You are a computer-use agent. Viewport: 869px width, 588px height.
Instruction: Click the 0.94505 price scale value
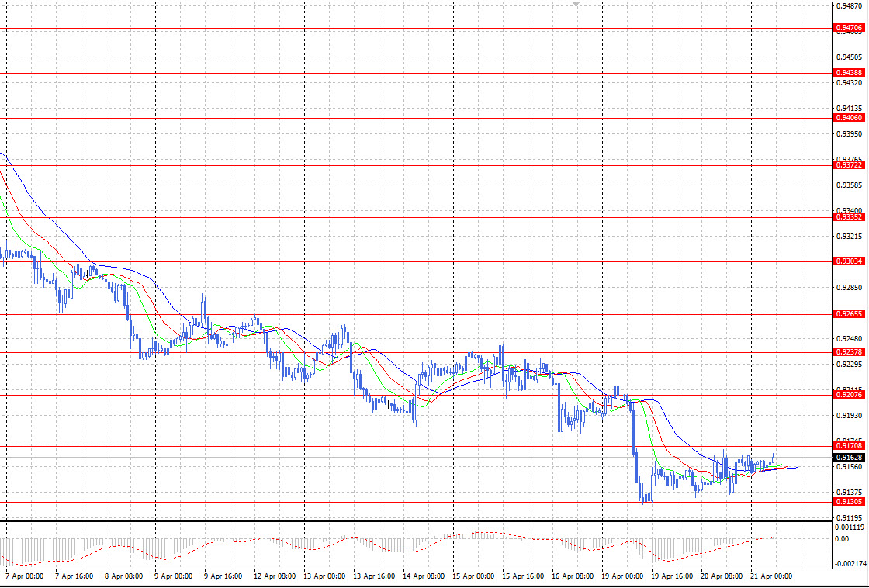coord(849,57)
